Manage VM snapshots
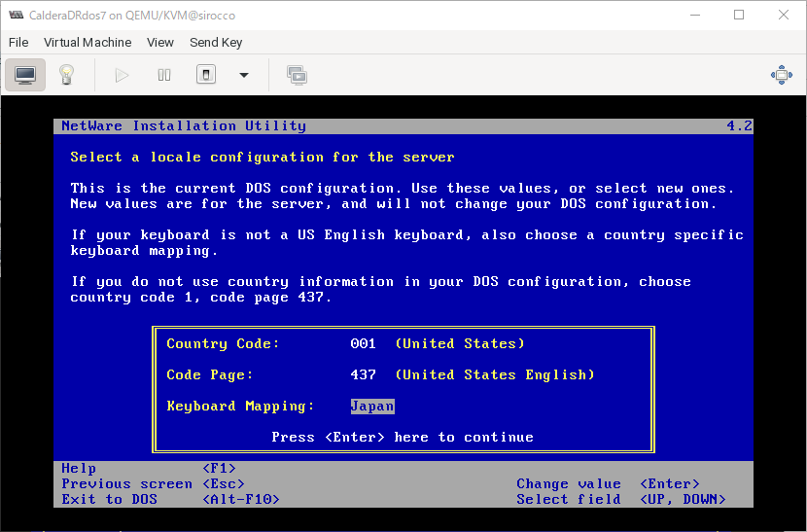Screen dimensions: 807x532 pyautogui.click(x=297, y=75)
